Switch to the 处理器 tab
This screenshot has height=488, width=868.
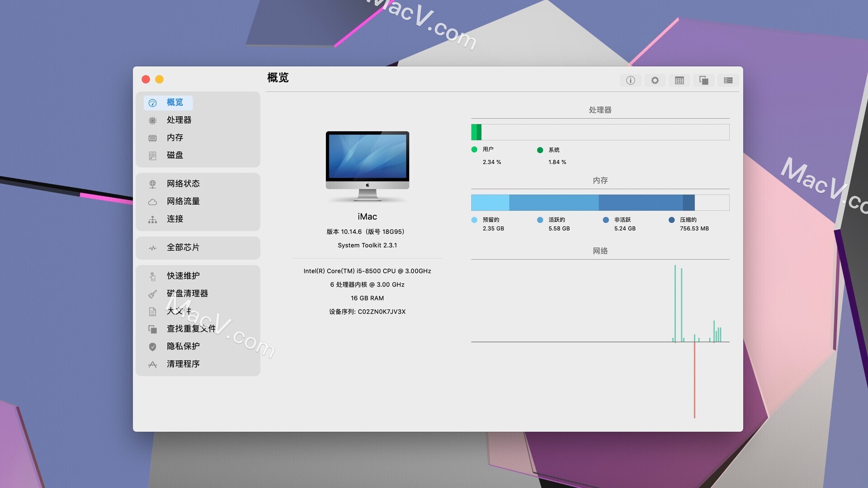pos(179,120)
